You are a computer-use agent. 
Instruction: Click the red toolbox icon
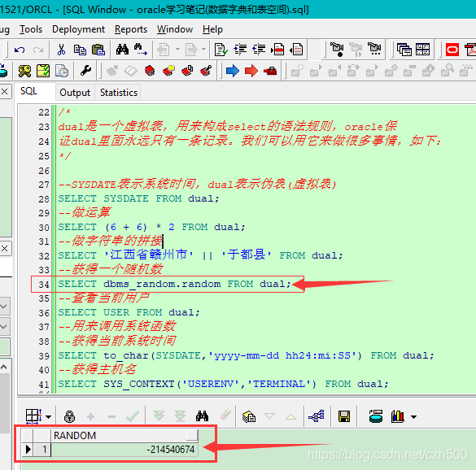click(270, 71)
